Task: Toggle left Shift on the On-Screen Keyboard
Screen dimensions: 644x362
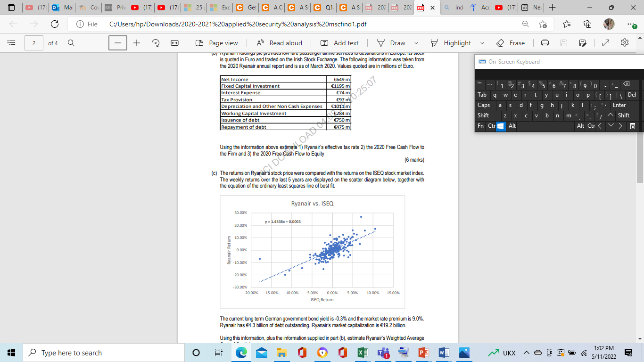Action: pos(483,115)
